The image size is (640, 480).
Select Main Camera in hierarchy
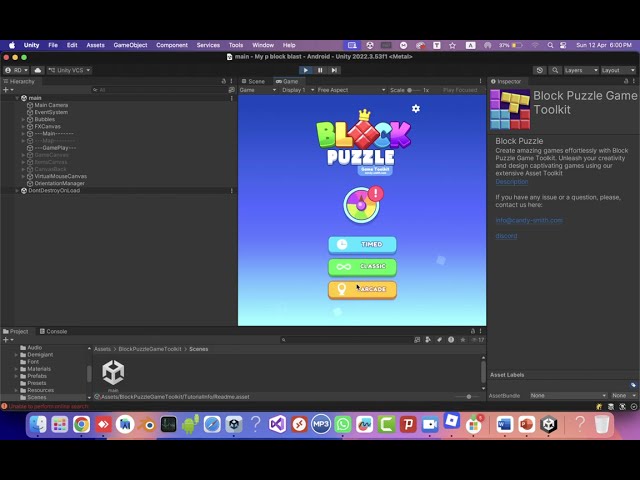pyautogui.click(x=51, y=105)
